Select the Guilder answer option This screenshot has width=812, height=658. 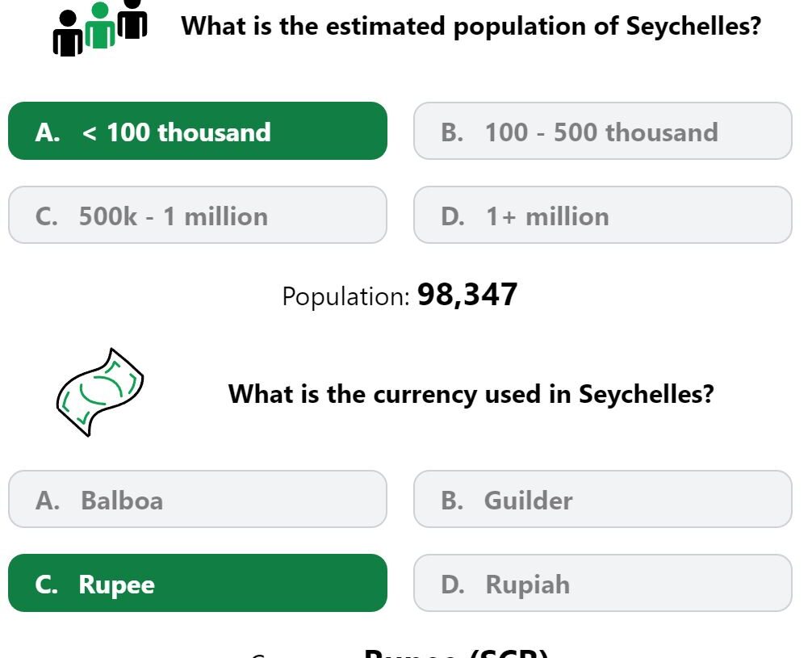point(603,500)
